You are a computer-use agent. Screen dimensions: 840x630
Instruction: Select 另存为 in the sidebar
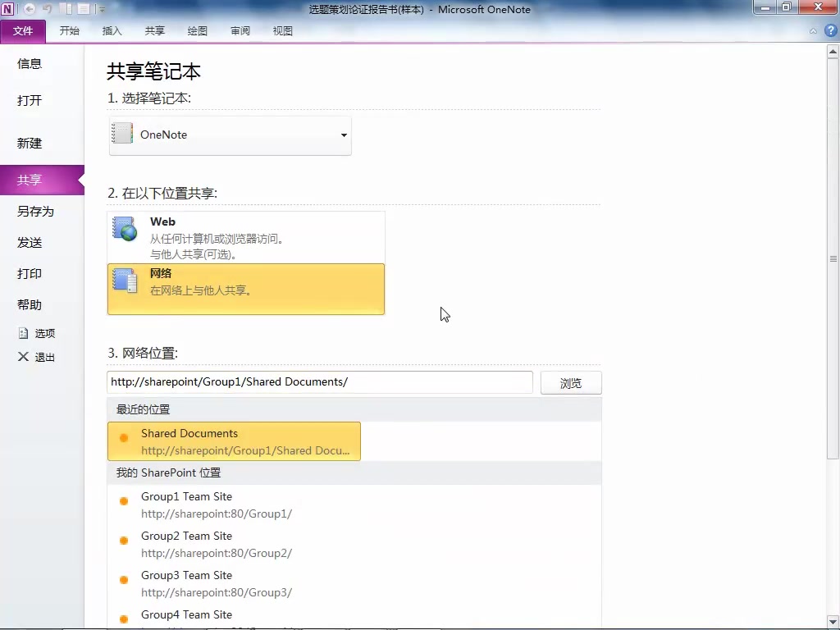(x=34, y=211)
